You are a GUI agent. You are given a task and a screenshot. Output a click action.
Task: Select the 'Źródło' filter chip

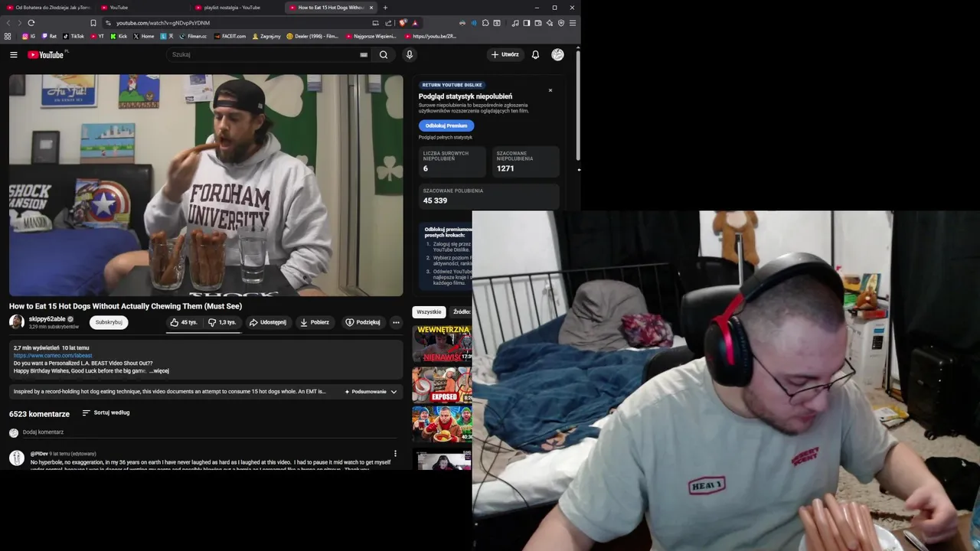(462, 312)
